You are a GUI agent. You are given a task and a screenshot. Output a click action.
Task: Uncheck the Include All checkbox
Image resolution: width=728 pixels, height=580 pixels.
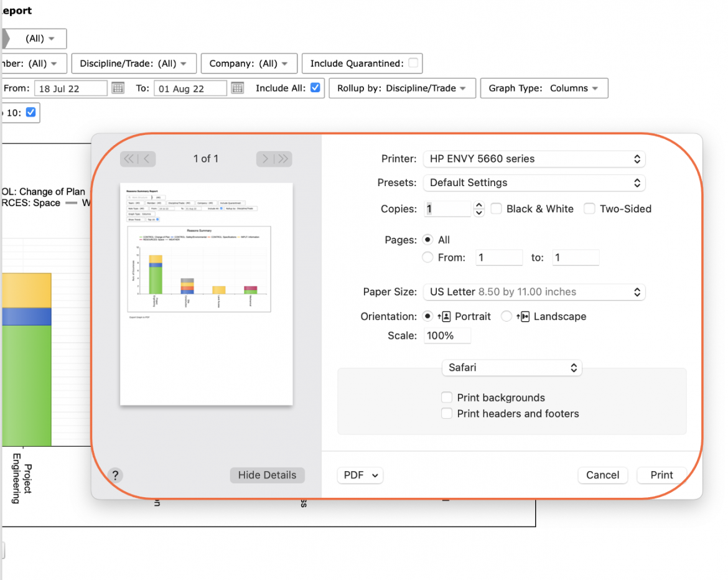(x=315, y=87)
